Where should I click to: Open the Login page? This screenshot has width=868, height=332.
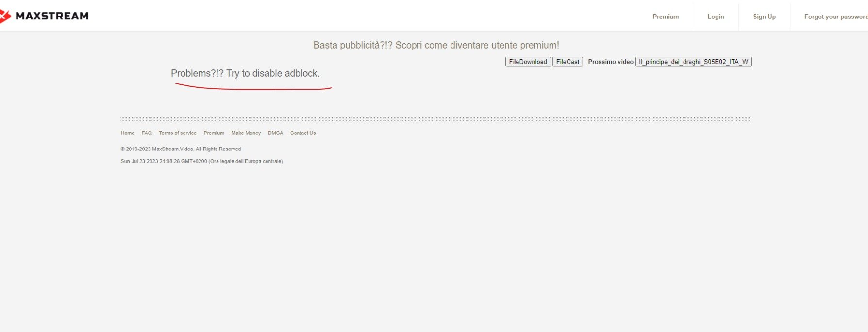[715, 17]
